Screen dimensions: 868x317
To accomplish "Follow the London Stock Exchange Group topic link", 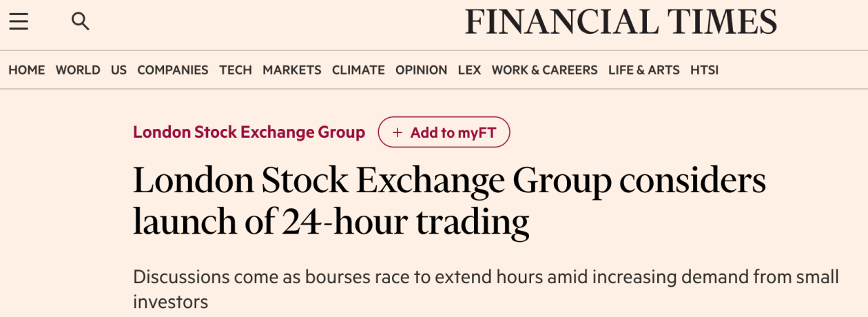I will pyautogui.click(x=249, y=132).
